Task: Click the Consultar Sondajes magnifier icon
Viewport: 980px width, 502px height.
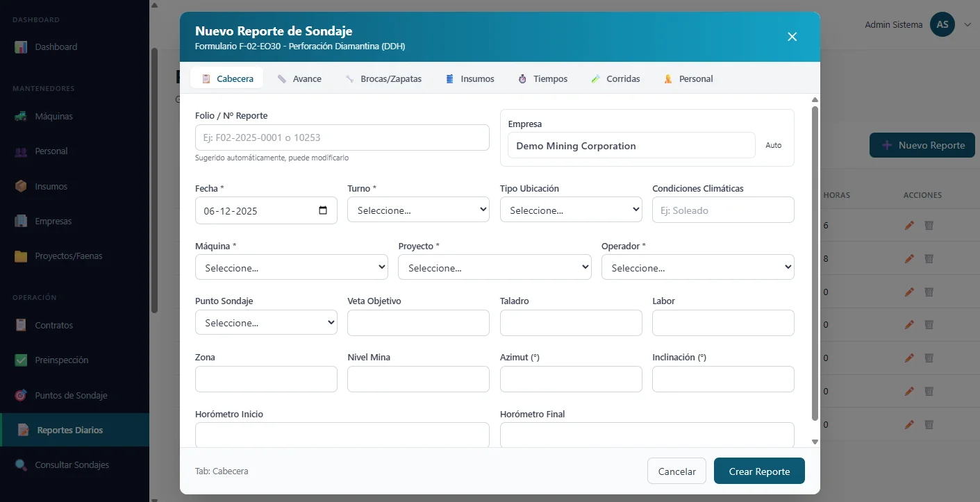Action: [x=22, y=465]
